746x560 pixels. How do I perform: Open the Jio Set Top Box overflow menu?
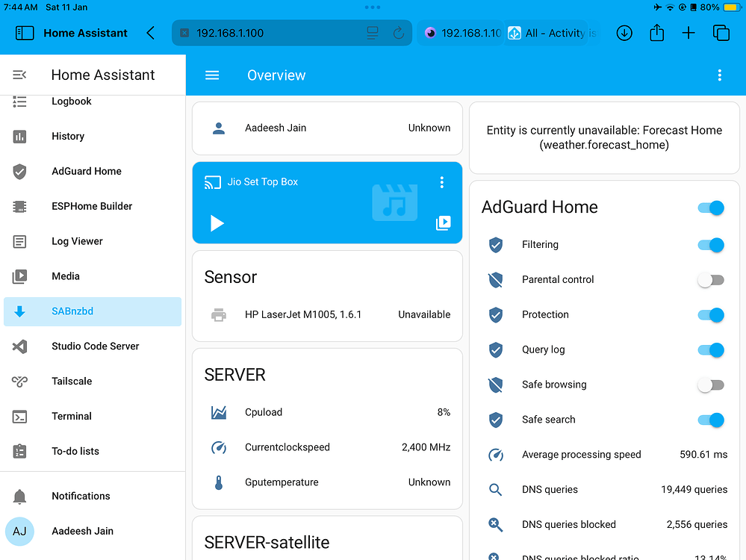pos(441,181)
